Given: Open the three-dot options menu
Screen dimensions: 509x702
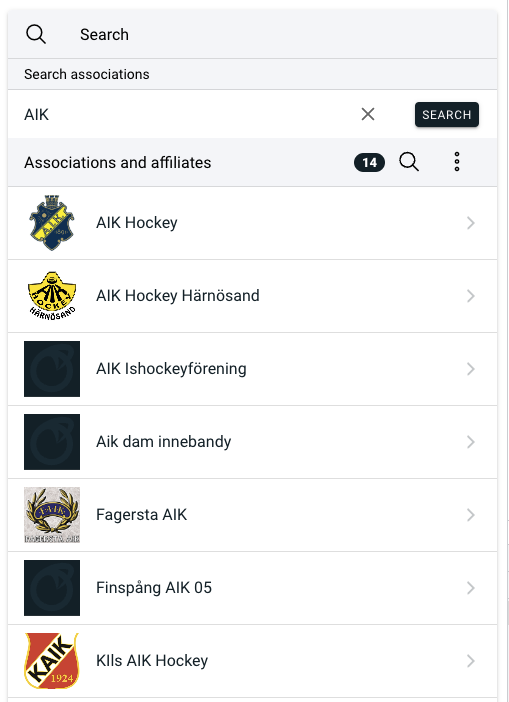Looking at the screenshot, I should click(x=457, y=162).
